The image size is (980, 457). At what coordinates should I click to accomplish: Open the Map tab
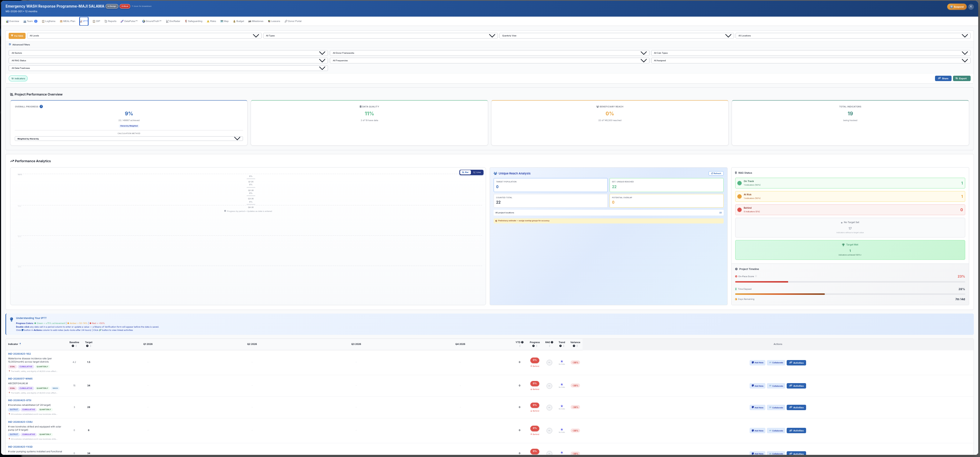[225, 21]
